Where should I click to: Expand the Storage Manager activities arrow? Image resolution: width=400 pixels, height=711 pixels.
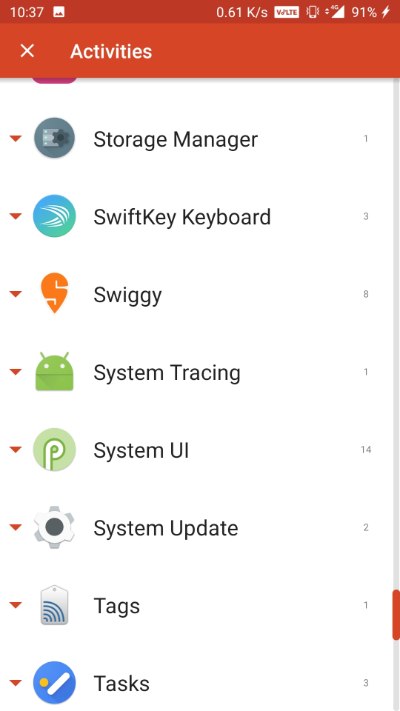pos(15,139)
